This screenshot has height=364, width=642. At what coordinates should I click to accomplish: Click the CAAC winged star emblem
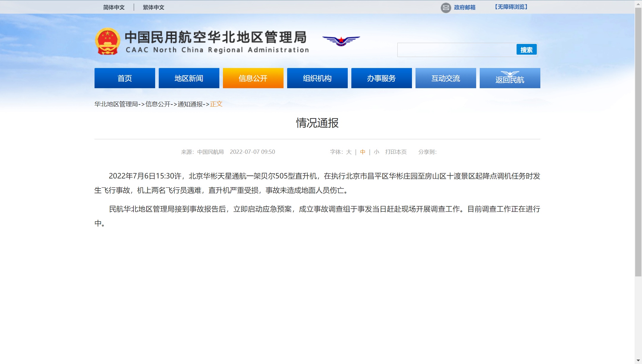pos(341,41)
